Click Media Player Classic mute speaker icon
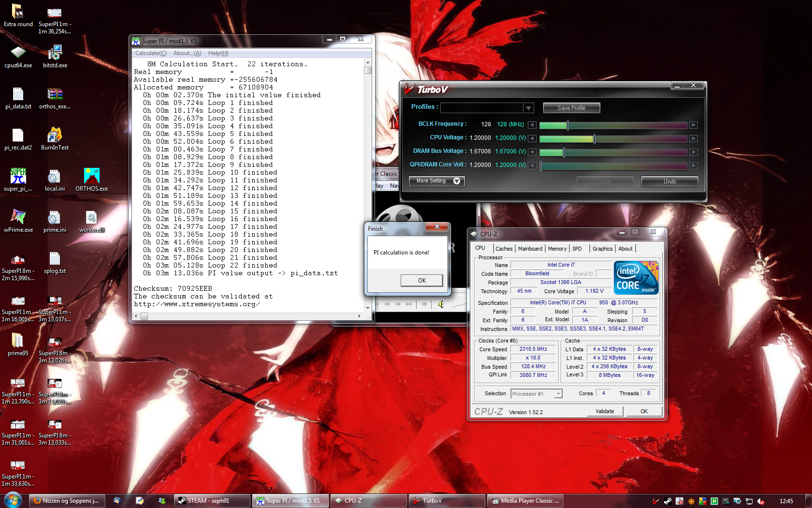Screen dimensions: 812x508 click(x=441, y=304)
